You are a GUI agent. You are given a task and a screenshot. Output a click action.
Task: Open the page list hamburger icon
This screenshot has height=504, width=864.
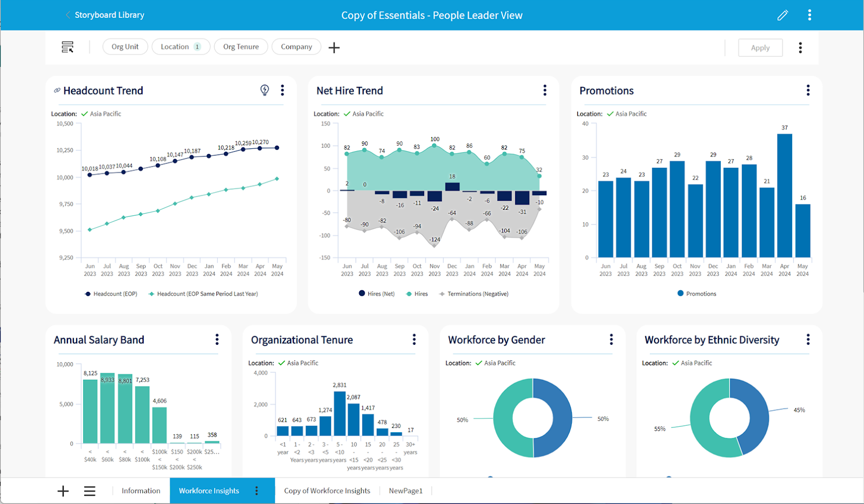90,491
